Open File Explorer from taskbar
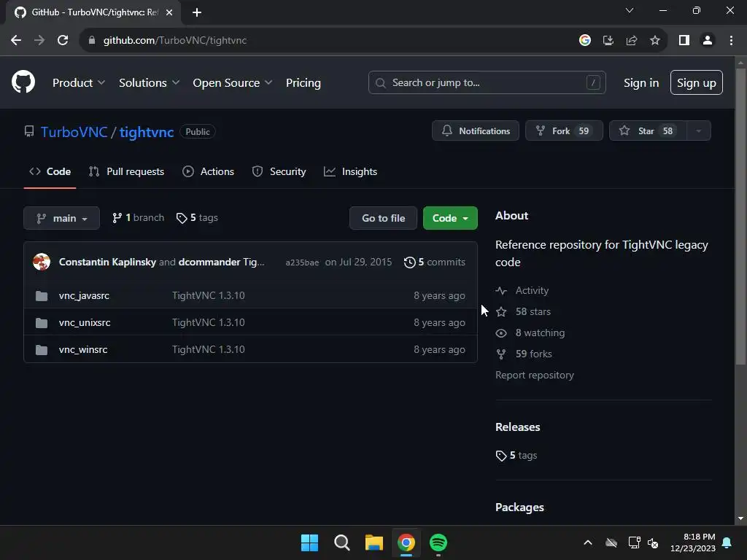Screen dimensions: 747x560 tap(374, 542)
